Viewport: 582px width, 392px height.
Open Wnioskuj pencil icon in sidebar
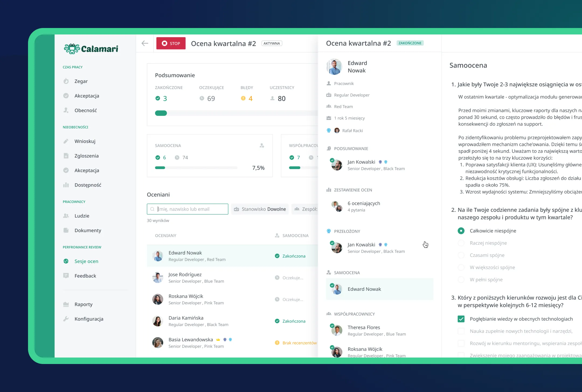coord(66,141)
